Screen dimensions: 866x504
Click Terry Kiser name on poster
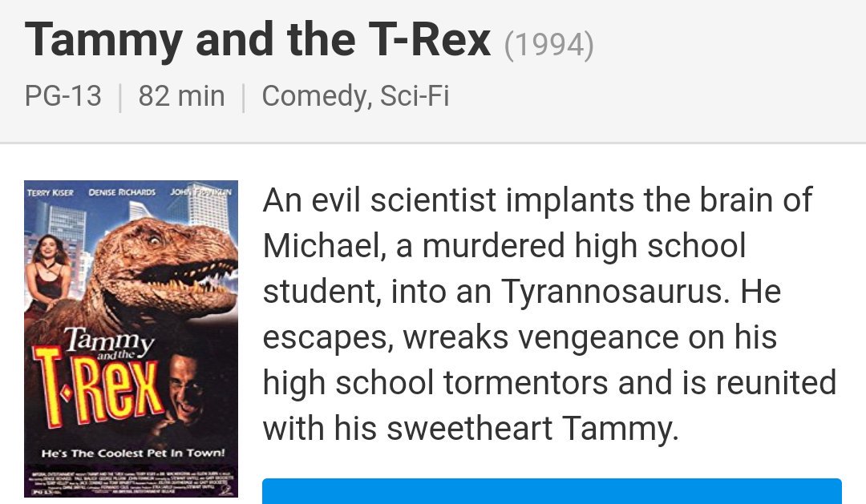tap(51, 192)
